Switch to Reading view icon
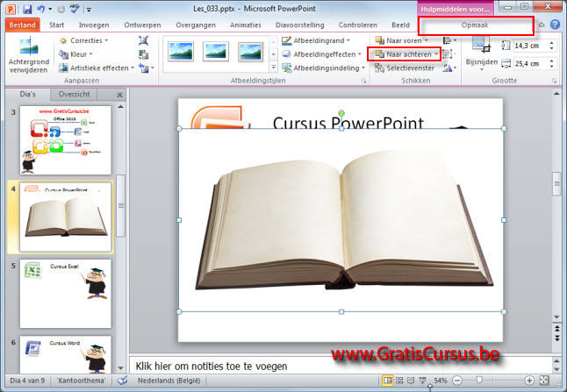Viewport: 567px width, 392px height. tap(411, 381)
